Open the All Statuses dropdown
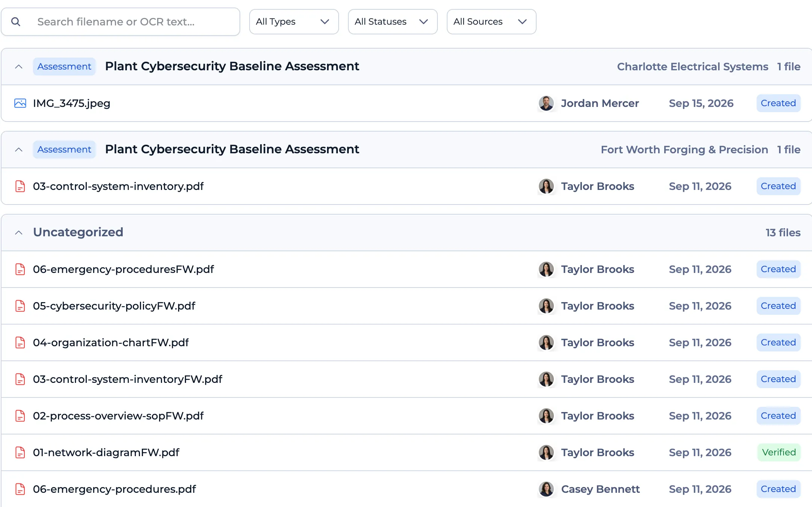812x507 pixels. [x=393, y=22]
